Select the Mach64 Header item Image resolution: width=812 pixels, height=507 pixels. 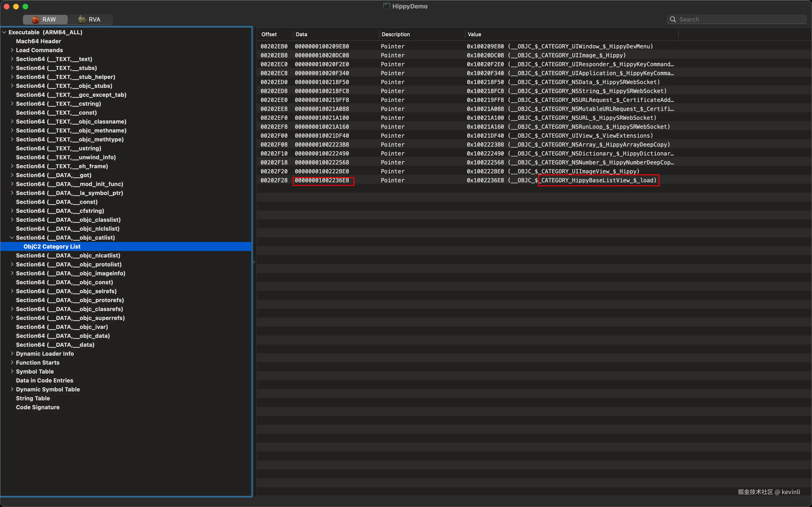pyautogui.click(x=38, y=41)
